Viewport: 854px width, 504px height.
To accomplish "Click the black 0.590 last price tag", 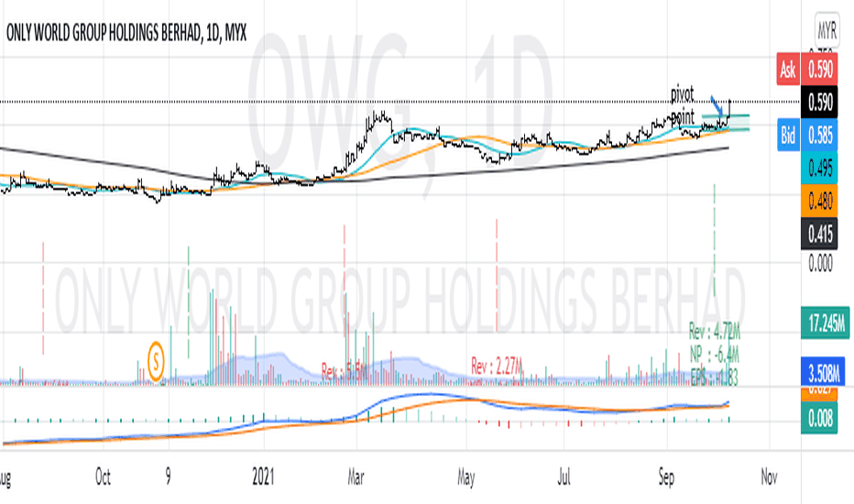I will (820, 102).
